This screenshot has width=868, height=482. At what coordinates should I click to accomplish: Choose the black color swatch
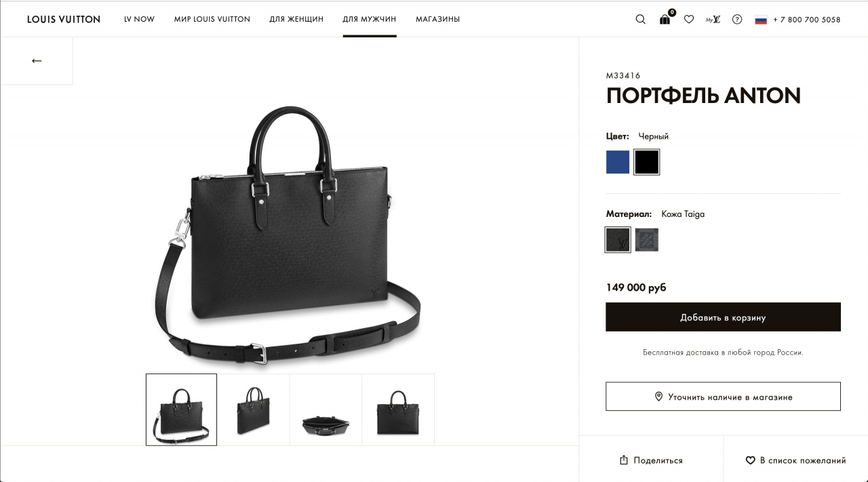tap(647, 162)
